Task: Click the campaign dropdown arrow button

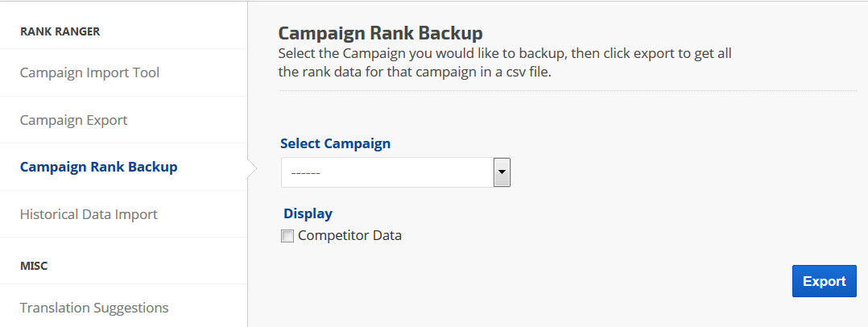Action: pyautogui.click(x=502, y=172)
